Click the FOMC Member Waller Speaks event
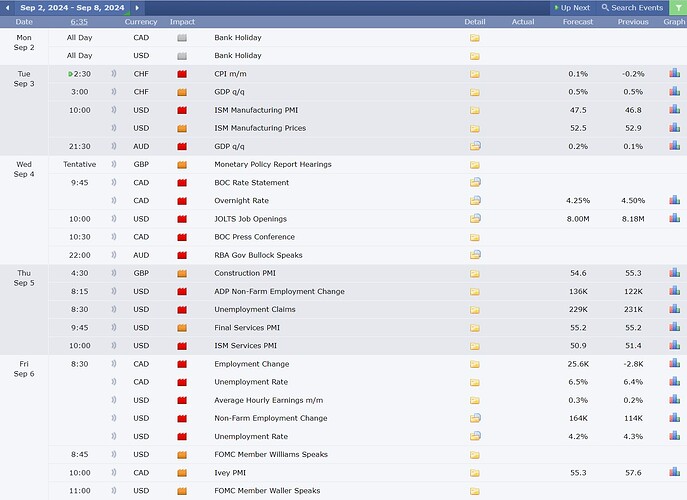 (267, 491)
